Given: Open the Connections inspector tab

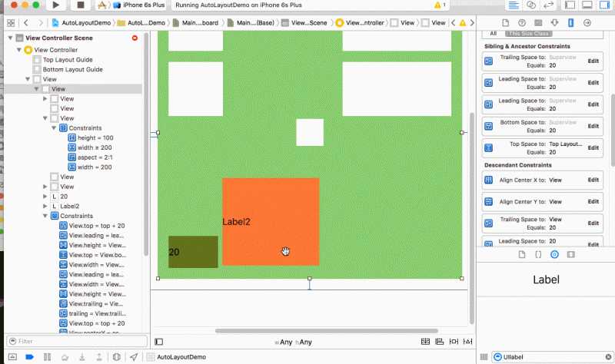Looking at the screenshot, I should pyautogui.click(x=586, y=23).
